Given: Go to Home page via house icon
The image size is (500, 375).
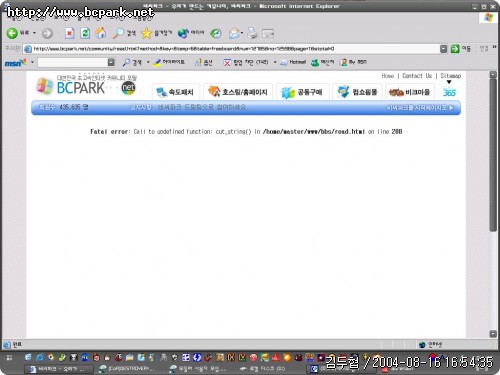Looking at the screenshot, I should [x=101, y=33].
